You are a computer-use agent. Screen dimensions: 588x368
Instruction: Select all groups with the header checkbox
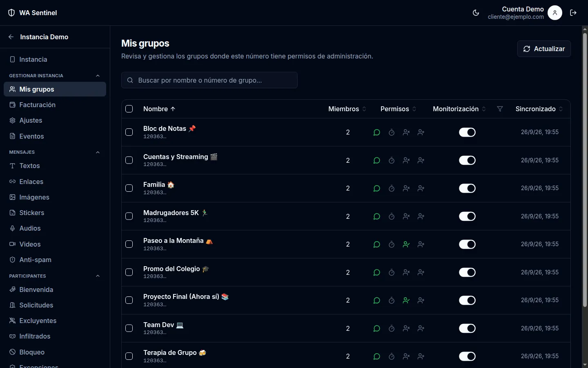129,109
